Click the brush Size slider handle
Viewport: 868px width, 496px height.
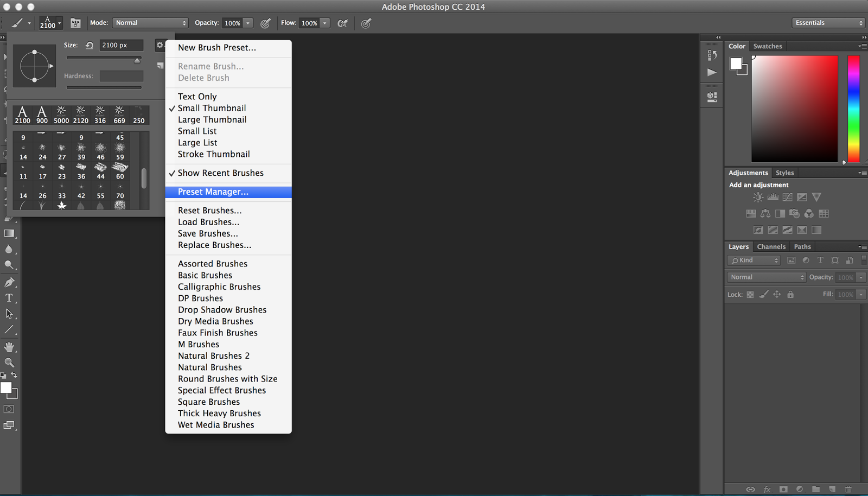(x=137, y=60)
